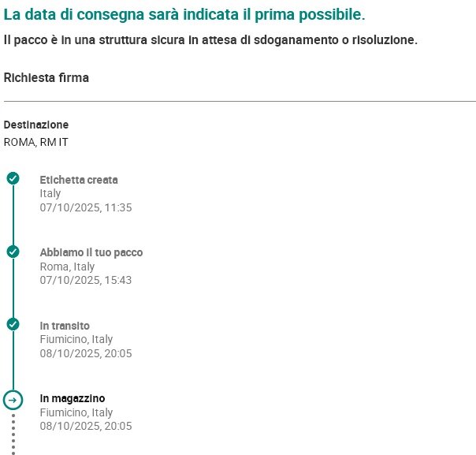Click the Richiesta firma text

tap(46, 78)
